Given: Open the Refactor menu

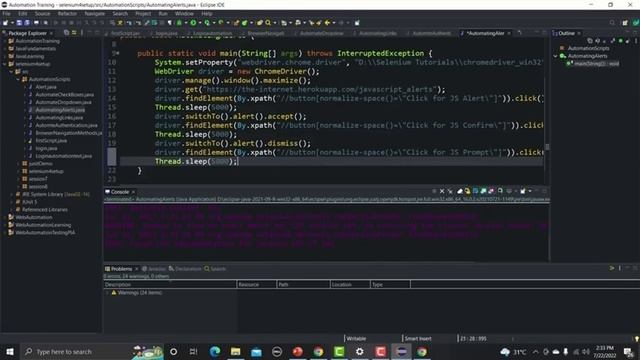Looking at the screenshot, I should click(x=67, y=13).
